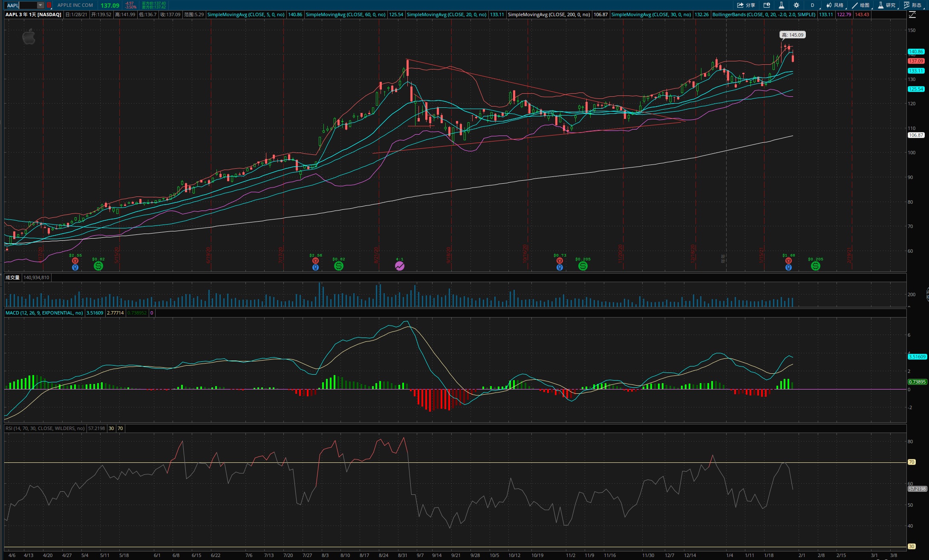Click the 133.11 price axis tag
This screenshot has width=929, height=560.
[916, 71]
